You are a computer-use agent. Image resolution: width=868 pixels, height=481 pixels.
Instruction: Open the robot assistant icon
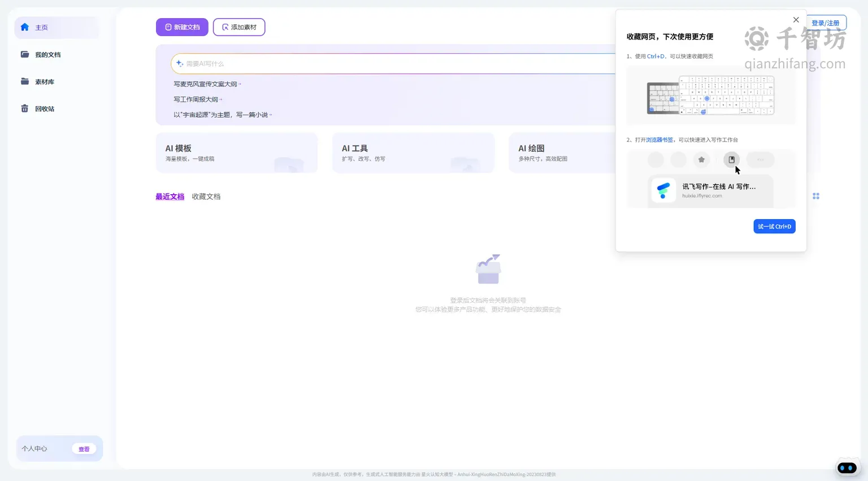(847, 467)
